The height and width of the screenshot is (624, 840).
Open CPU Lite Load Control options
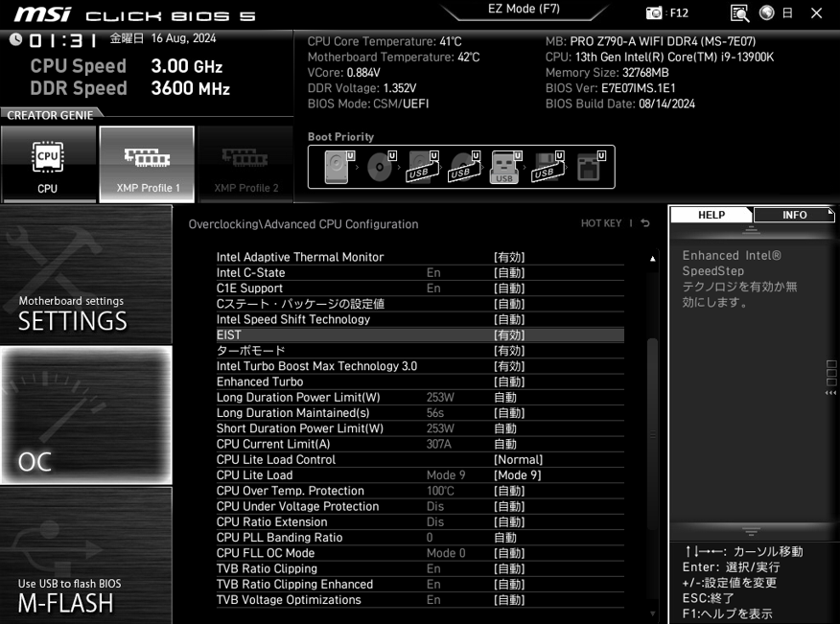518,459
